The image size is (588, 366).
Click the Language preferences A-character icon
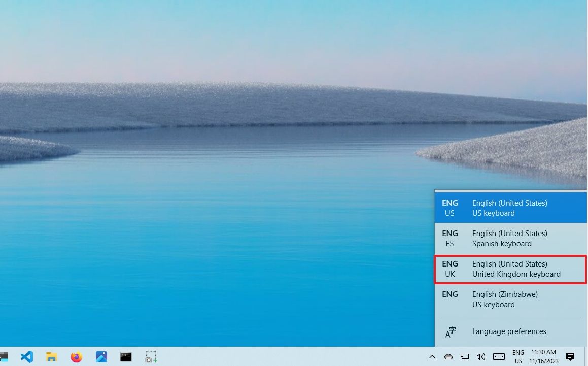click(451, 331)
